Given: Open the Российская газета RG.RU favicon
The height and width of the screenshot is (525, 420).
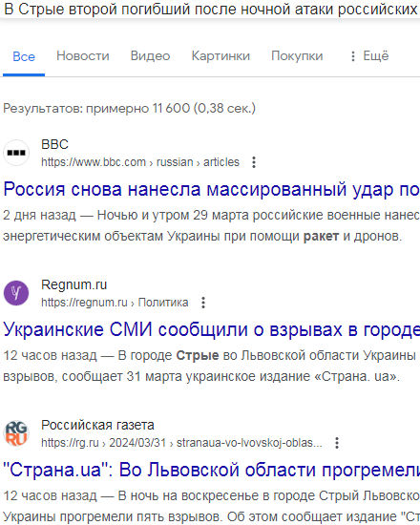Looking at the screenshot, I should tap(16, 433).
